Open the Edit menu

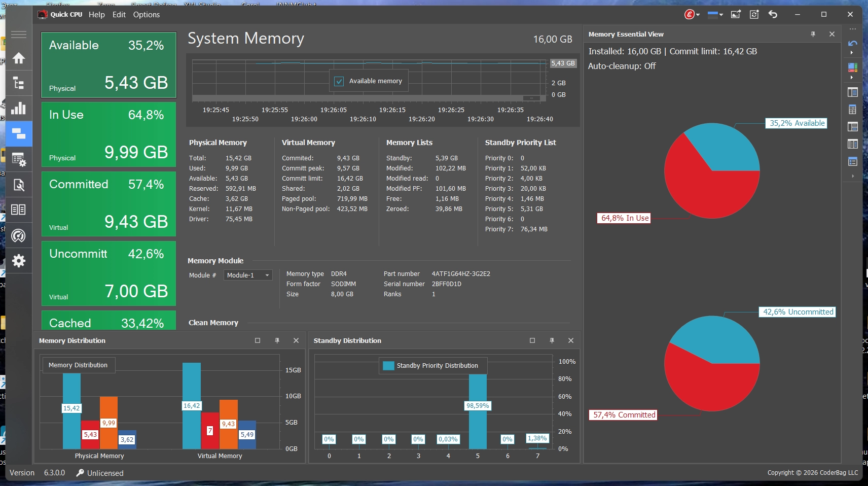(x=119, y=15)
